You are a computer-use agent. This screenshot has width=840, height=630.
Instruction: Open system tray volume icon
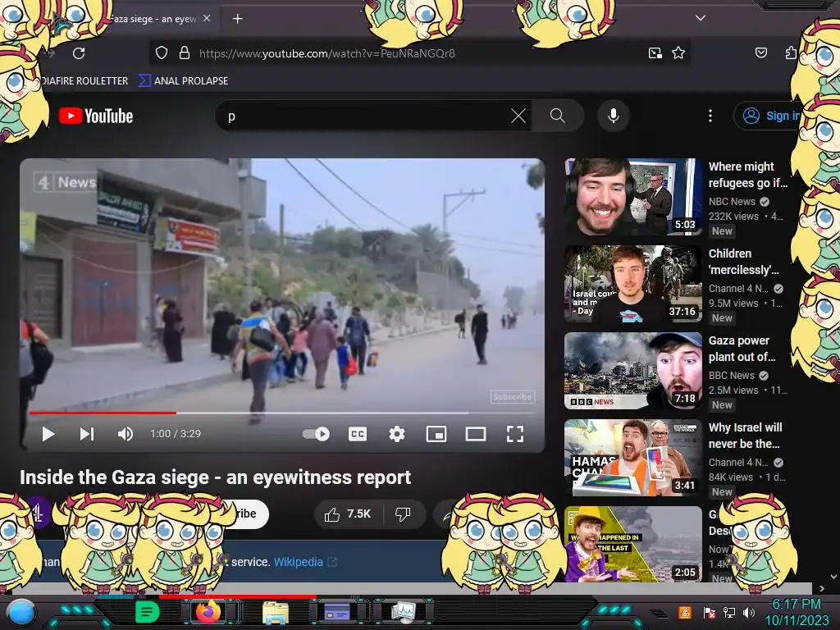(x=749, y=612)
